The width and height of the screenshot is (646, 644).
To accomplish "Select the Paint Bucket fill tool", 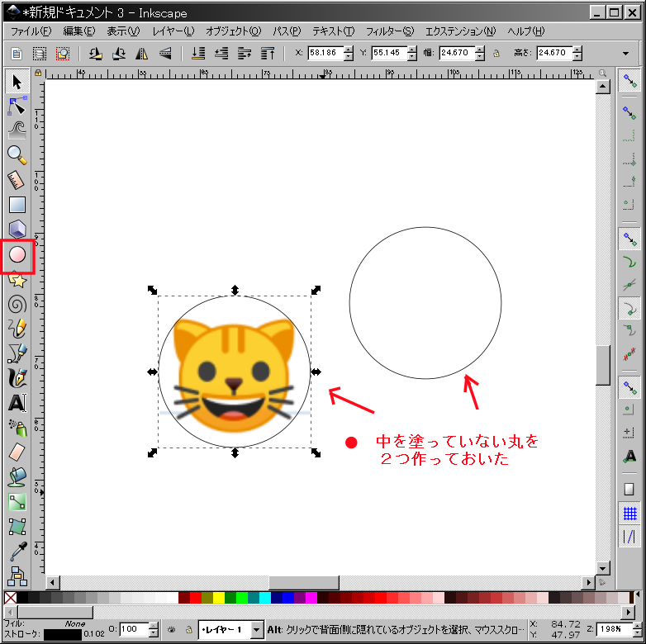I will coord(17,477).
